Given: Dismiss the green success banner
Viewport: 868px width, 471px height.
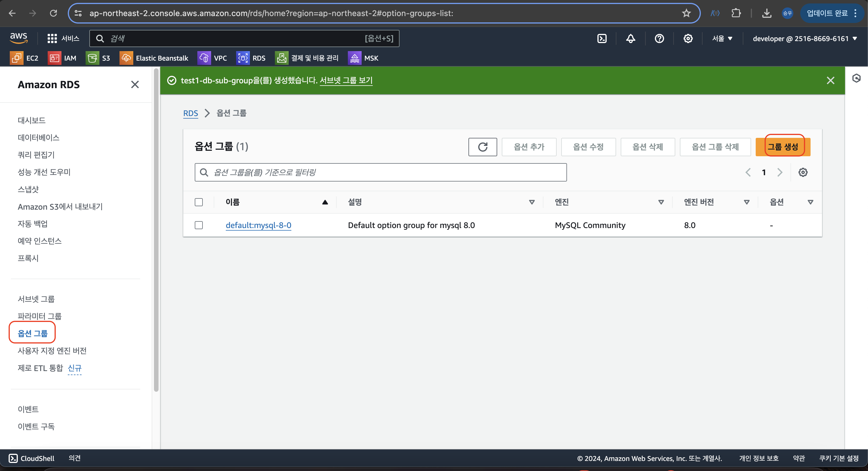Looking at the screenshot, I should coord(830,80).
